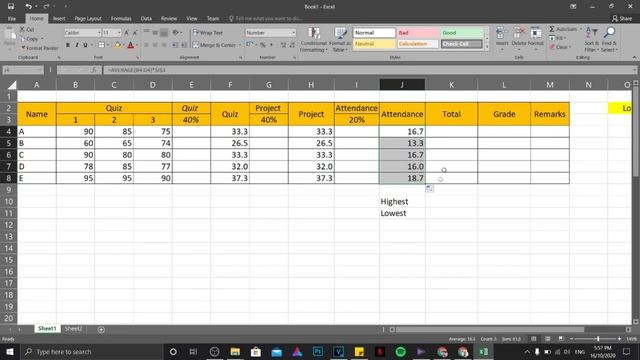Click taskbar search box

click(x=91, y=351)
